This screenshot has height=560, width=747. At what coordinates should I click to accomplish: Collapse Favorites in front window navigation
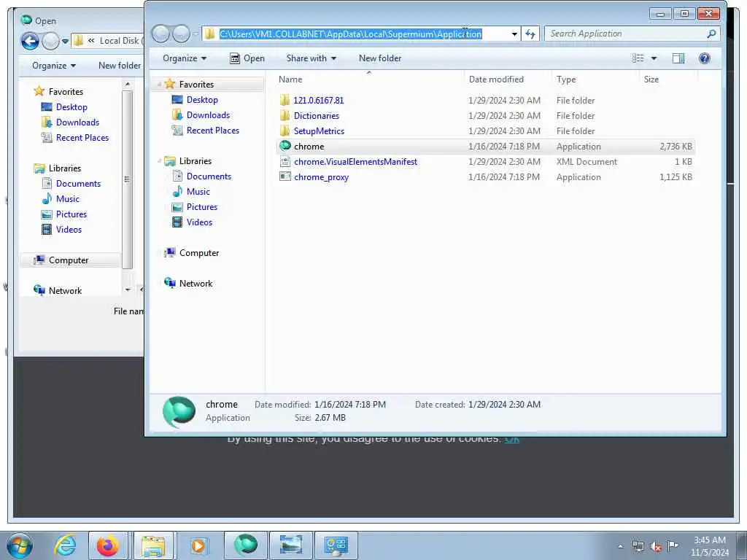coord(158,85)
